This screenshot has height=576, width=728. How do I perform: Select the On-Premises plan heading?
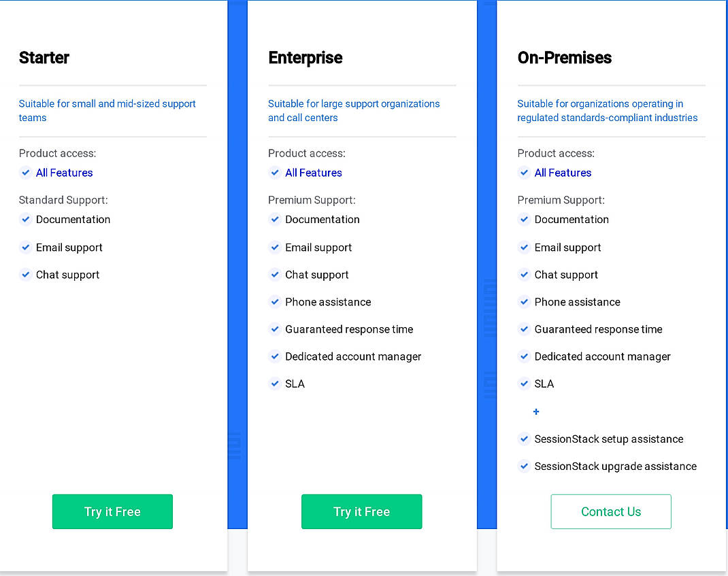[564, 58]
